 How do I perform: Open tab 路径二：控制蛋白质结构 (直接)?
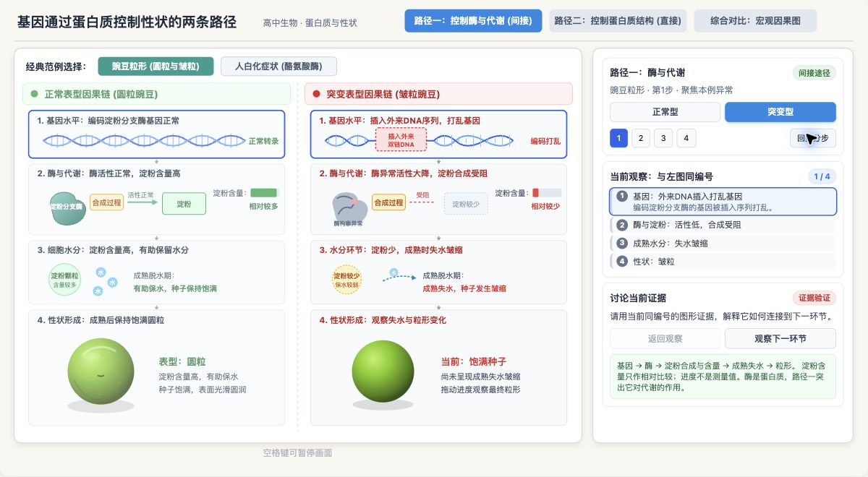pyautogui.click(x=618, y=21)
